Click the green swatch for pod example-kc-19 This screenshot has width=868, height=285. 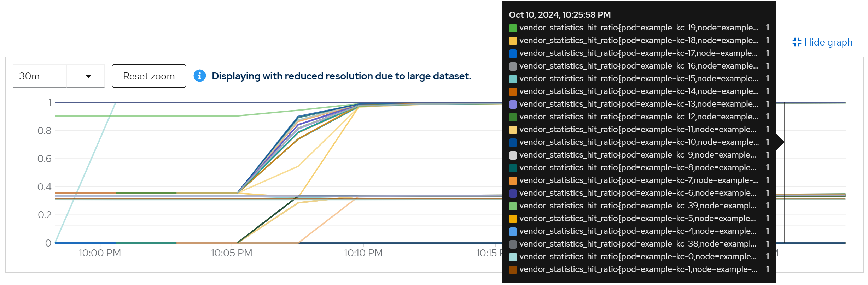(513, 28)
